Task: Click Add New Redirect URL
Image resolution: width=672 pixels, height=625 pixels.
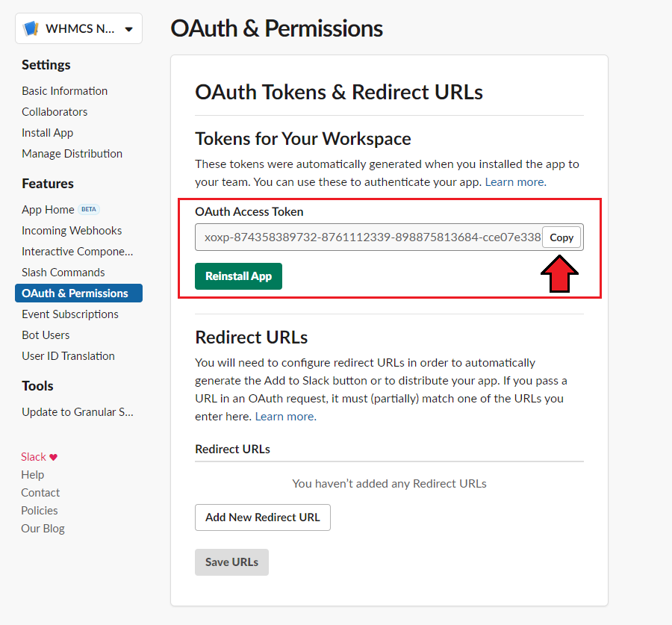Action: click(x=262, y=517)
